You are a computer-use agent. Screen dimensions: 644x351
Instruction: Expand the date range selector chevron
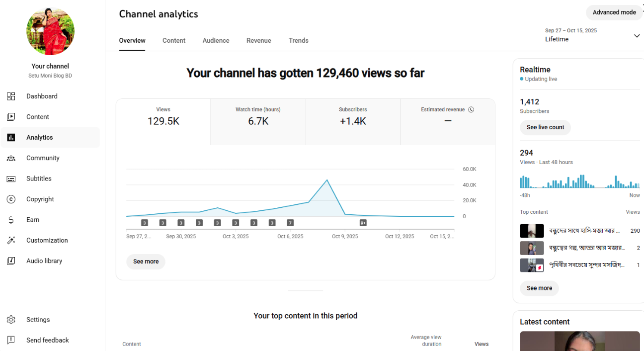click(637, 35)
